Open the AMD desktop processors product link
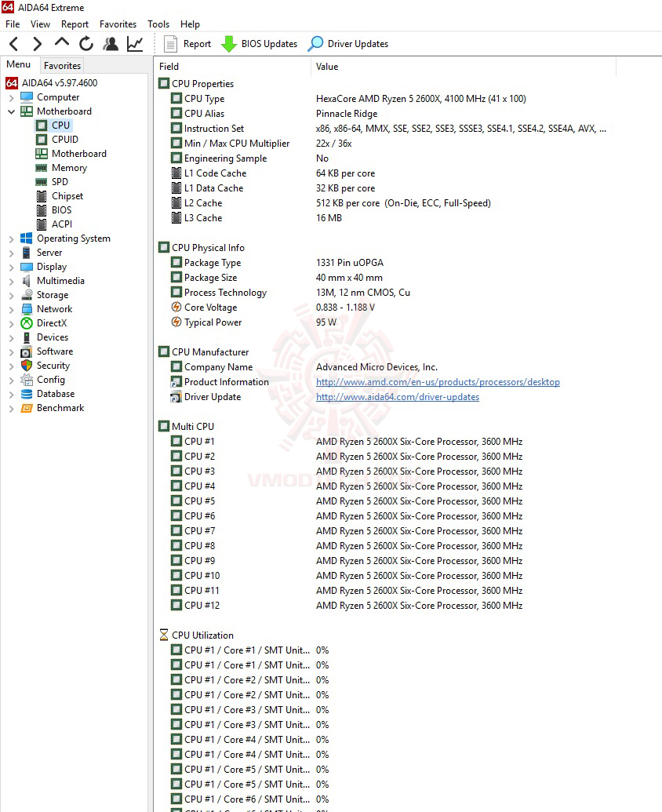Viewport: 662px width, 812px height. (x=438, y=382)
